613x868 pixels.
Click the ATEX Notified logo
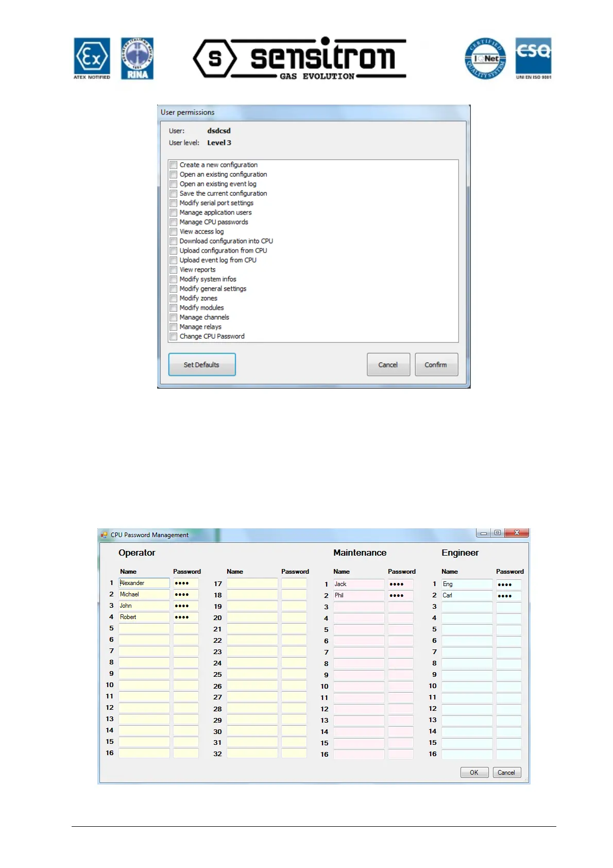[x=92, y=58]
